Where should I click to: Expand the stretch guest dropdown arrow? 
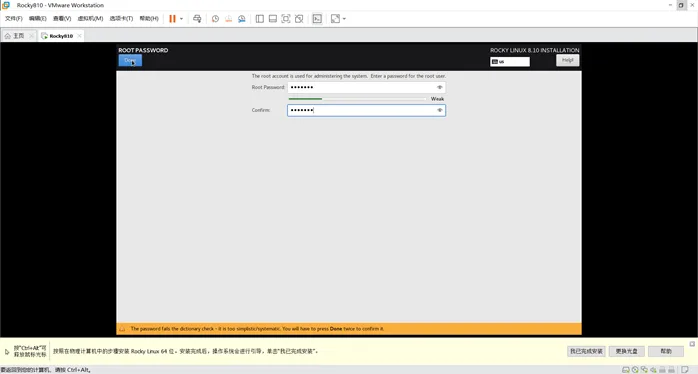coord(344,19)
